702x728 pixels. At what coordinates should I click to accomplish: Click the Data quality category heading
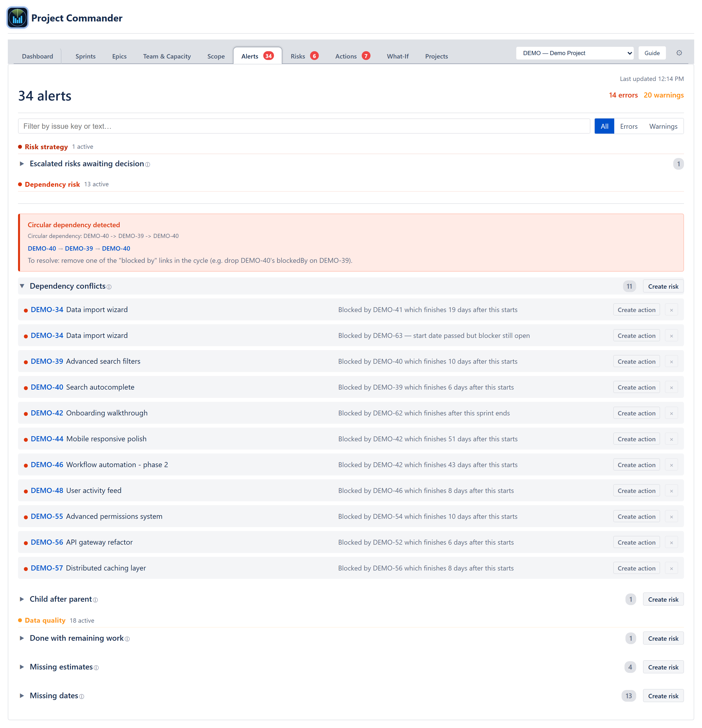coord(45,620)
